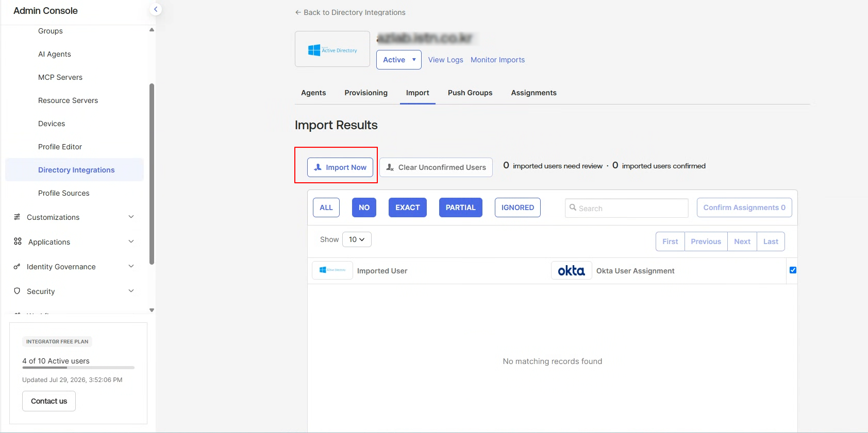Click the search magnifier icon
The image size is (868, 433).
[x=573, y=207]
